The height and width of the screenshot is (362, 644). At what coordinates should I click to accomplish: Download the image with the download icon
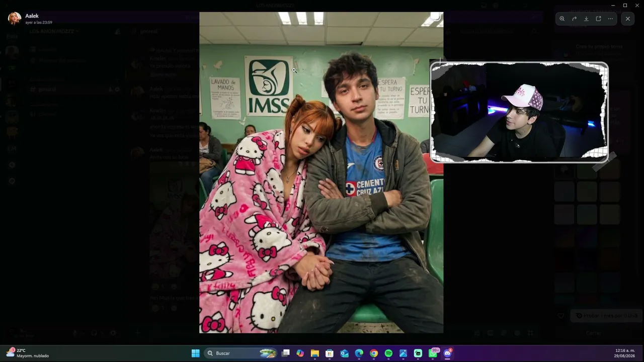[x=586, y=19]
